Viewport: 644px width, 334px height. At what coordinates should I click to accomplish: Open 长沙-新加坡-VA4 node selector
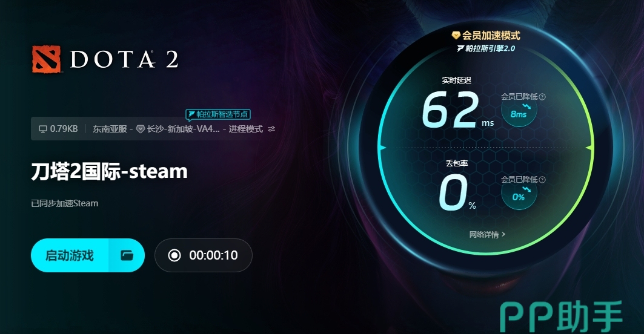pos(183,129)
